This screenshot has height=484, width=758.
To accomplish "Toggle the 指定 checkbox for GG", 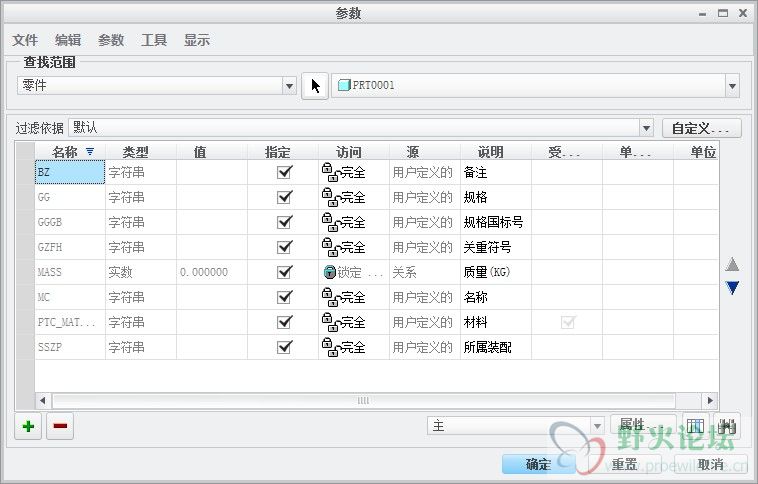I will pyautogui.click(x=284, y=197).
